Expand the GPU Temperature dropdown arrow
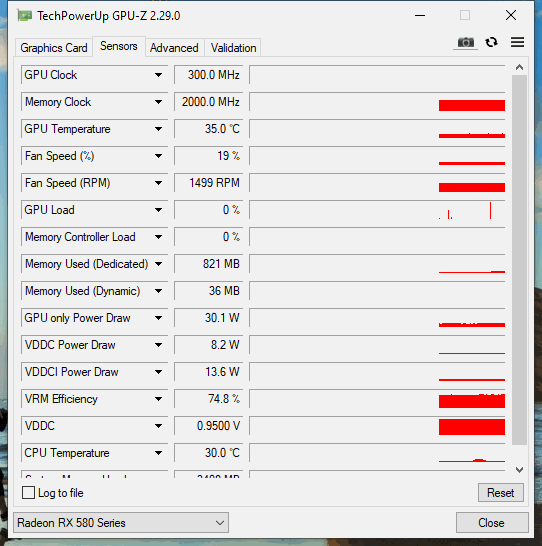Image resolution: width=542 pixels, height=546 pixels. (158, 129)
